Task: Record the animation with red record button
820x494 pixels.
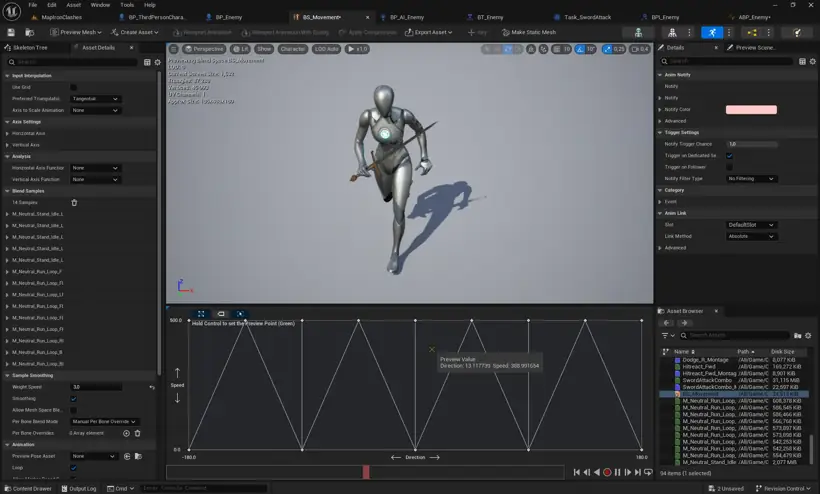Action: (x=607, y=472)
